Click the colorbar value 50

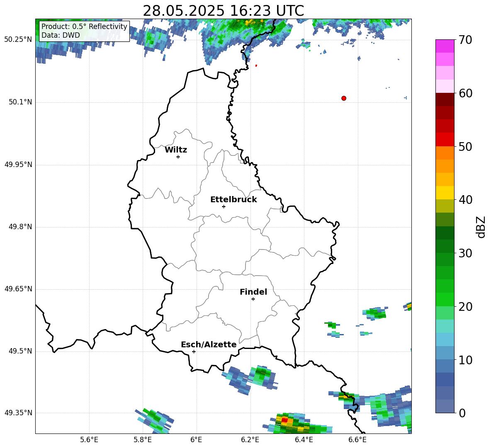point(465,146)
